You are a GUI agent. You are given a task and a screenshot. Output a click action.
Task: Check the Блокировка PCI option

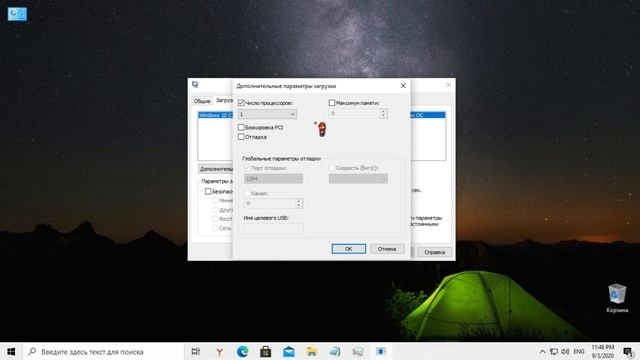pos(241,127)
